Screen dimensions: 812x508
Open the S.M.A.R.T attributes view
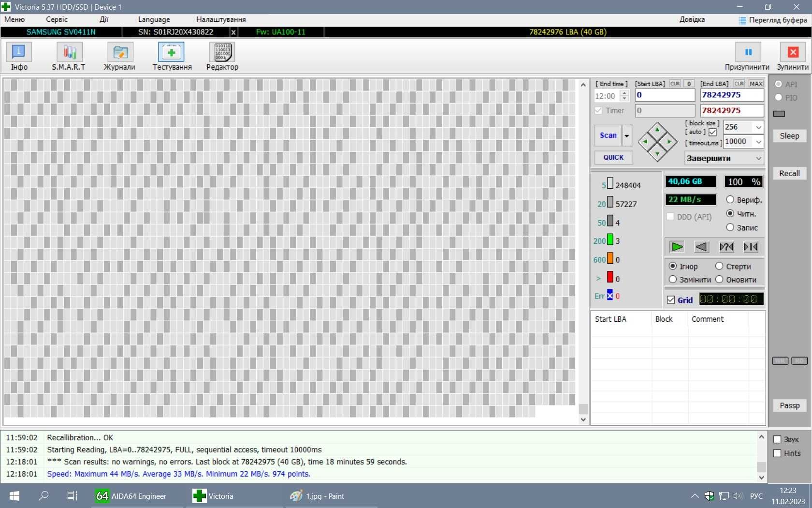coord(69,57)
